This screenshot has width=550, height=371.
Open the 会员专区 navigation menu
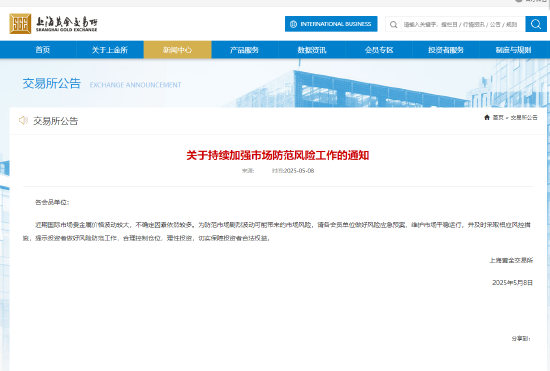click(x=379, y=50)
